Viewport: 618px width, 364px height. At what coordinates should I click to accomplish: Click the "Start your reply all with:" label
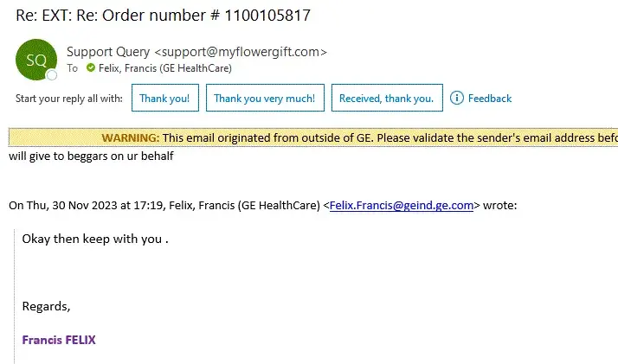pos(69,99)
